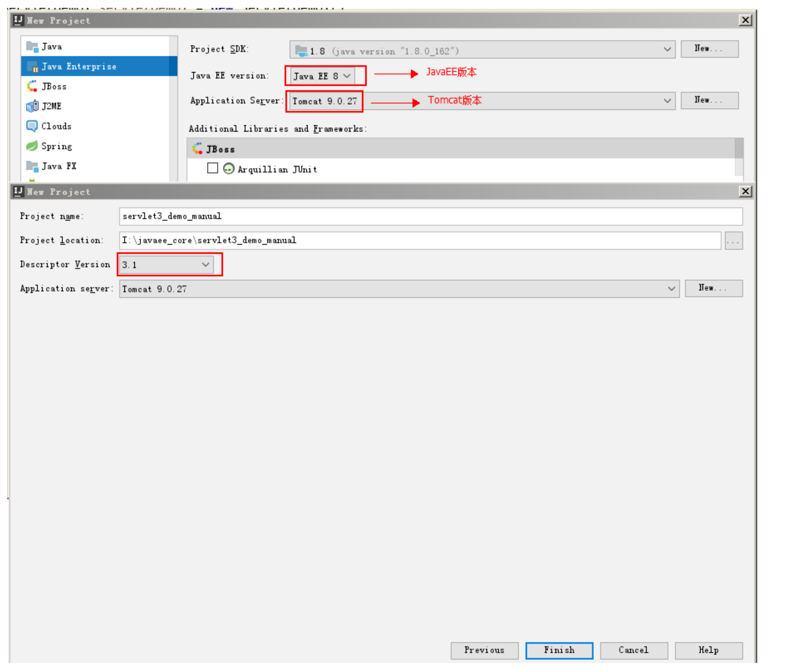
Task: Open the Descriptor Version dropdown
Action: tap(167, 265)
